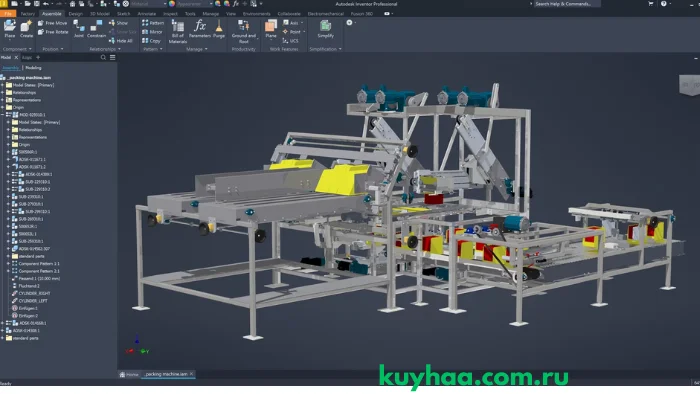Screen dimensions: 700x394
Task: Select Einfügen:1 constraint in browser
Action: click(x=28, y=308)
